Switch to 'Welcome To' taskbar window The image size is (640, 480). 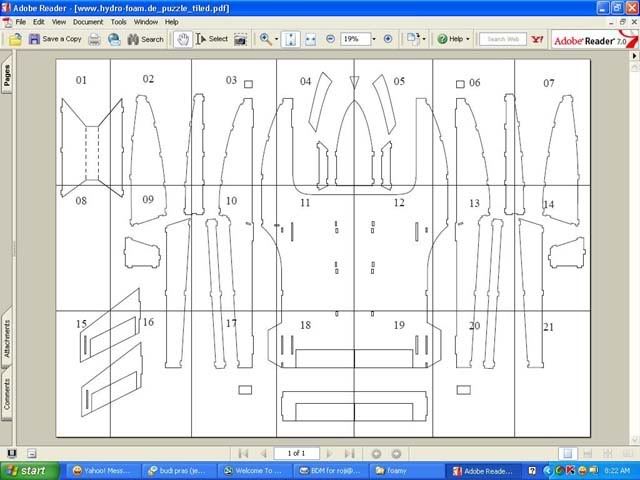pos(254,471)
